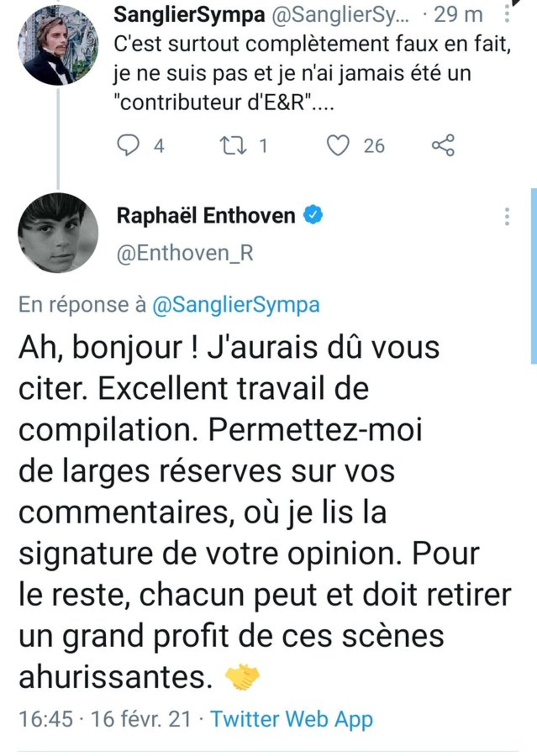Click the SanglierSympa display name

(189, 15)
